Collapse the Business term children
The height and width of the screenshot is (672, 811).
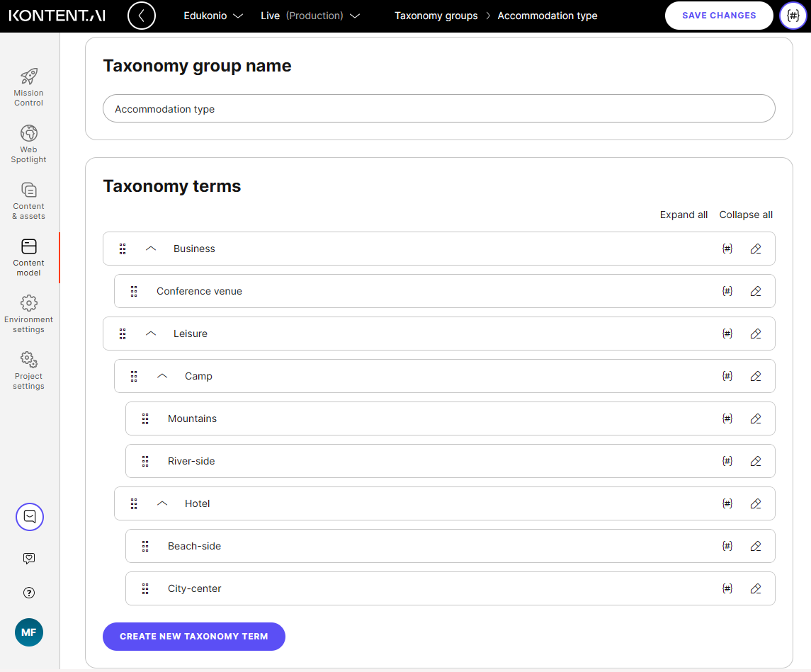[150, 249]
